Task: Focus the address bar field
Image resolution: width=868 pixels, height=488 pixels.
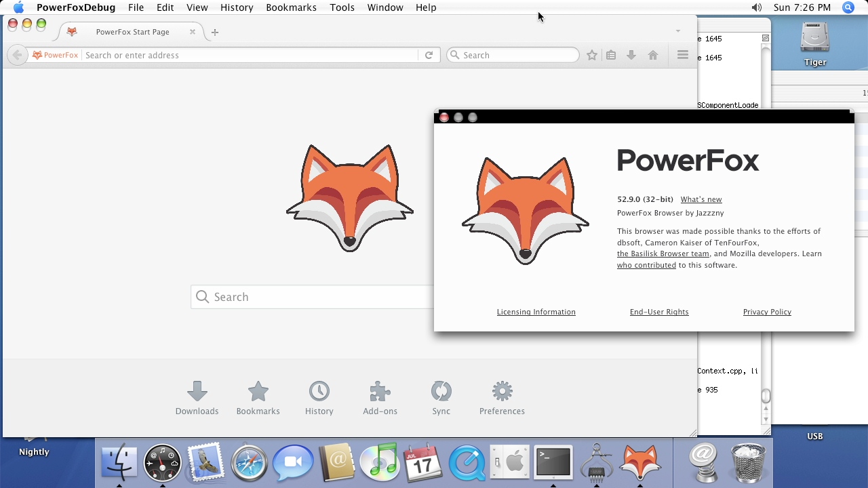Action: click(x=250, y=55)
